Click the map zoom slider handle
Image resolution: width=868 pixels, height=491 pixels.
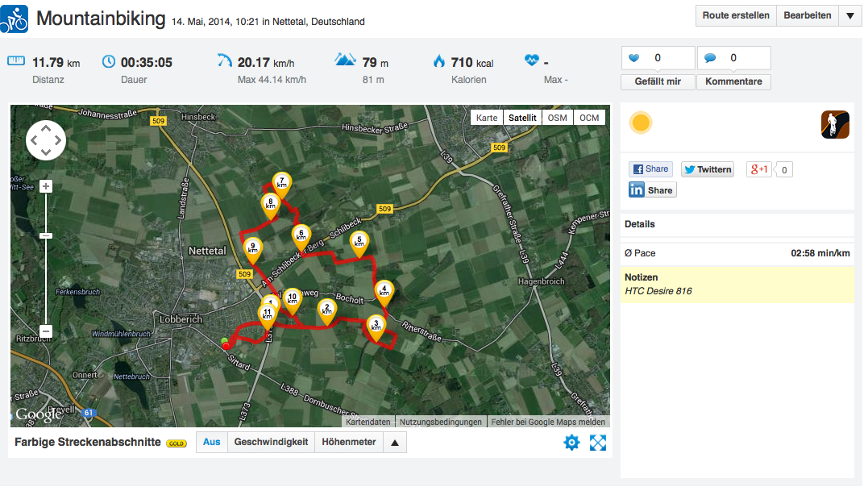click(46, 235)
